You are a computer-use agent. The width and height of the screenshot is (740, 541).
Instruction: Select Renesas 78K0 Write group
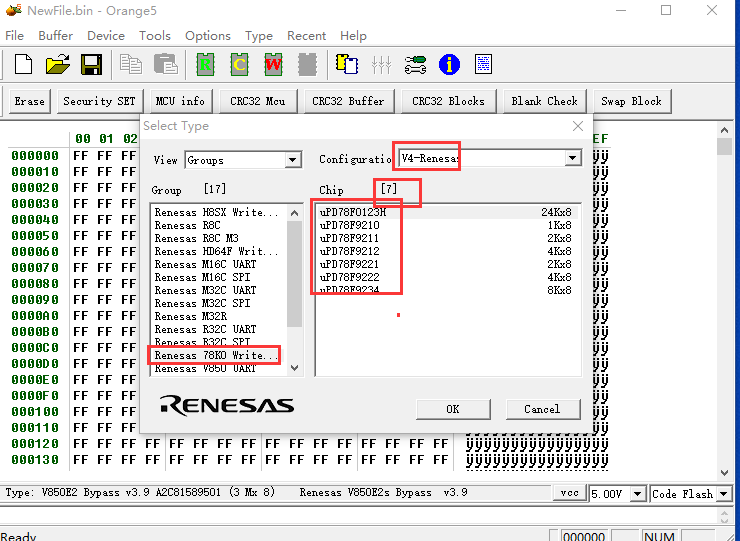click(219, 355)
